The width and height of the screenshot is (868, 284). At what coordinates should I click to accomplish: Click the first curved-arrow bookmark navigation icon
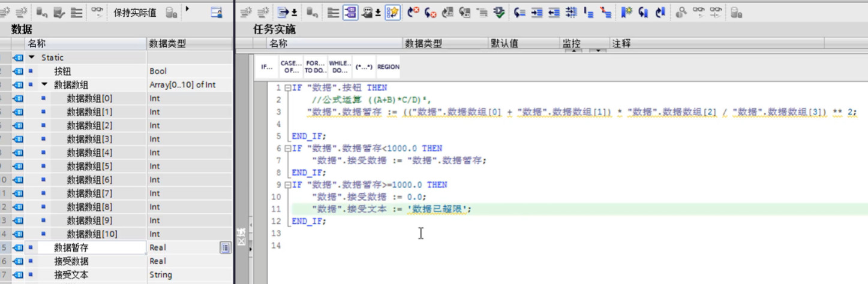pyautogui.click(x=643, y=12)
